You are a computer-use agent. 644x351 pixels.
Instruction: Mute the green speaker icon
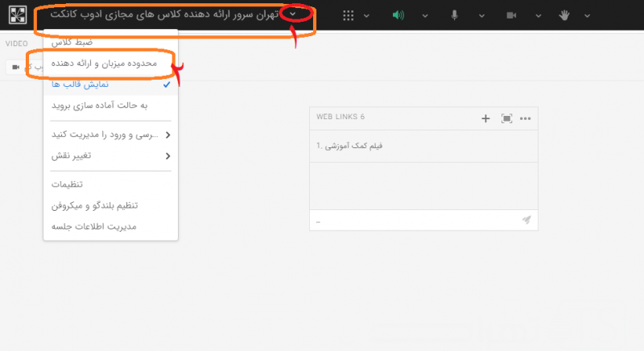pyautogui.click(x=398, y=15)
